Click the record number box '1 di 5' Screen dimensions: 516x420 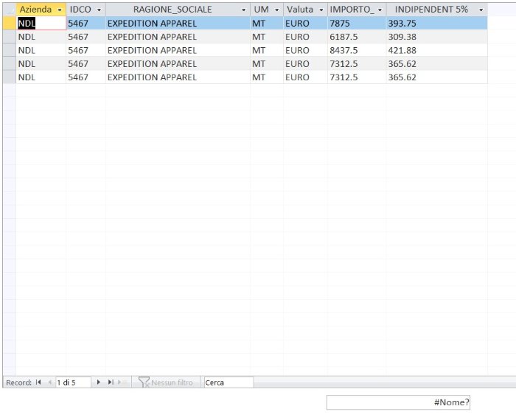(73, 382)
